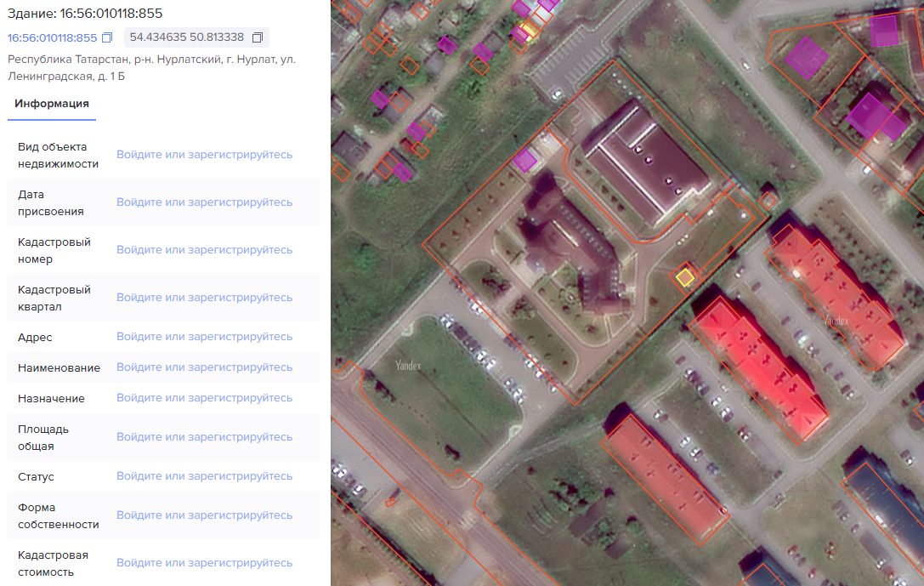
Task: Click the Назначение field label
Action: pyautogui.click(x=51, y=399)
